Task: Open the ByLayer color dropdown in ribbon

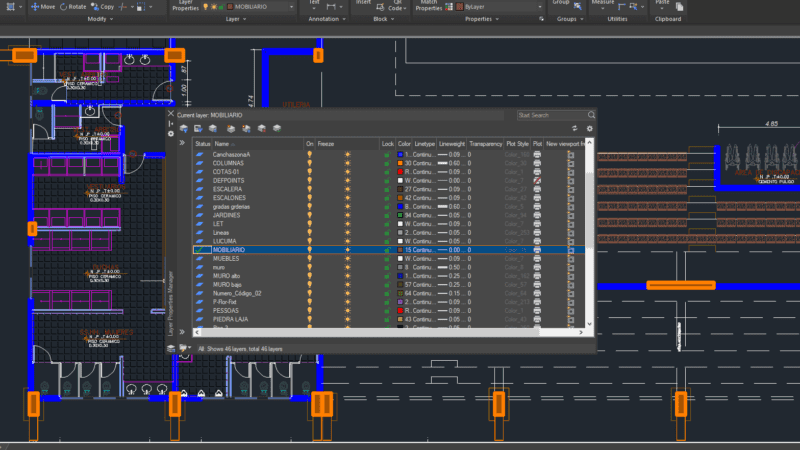Action: coord(540,7)
